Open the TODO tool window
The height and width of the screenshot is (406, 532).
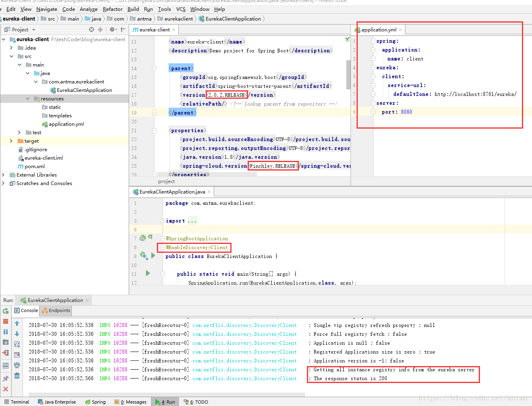(196, 402)
